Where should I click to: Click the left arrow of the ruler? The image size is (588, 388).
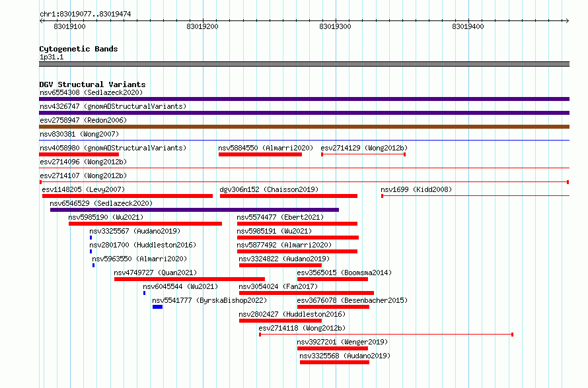(x=41, y=20)
